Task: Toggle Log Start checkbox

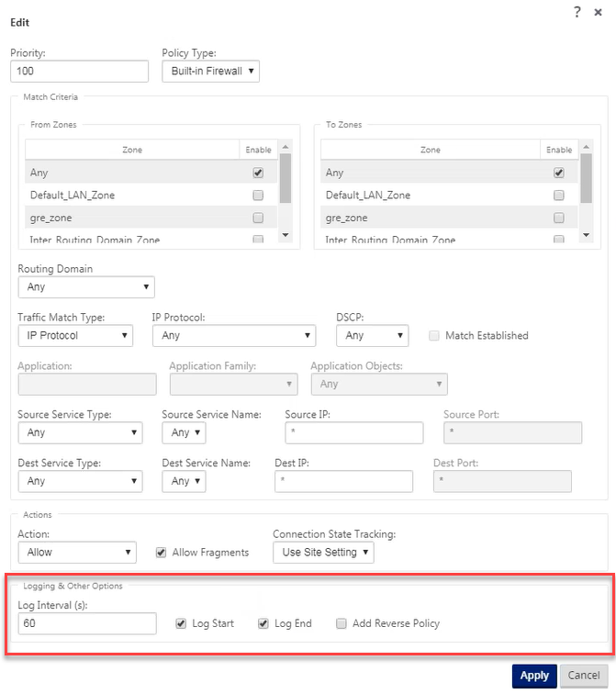Action: tap(181, 623)
